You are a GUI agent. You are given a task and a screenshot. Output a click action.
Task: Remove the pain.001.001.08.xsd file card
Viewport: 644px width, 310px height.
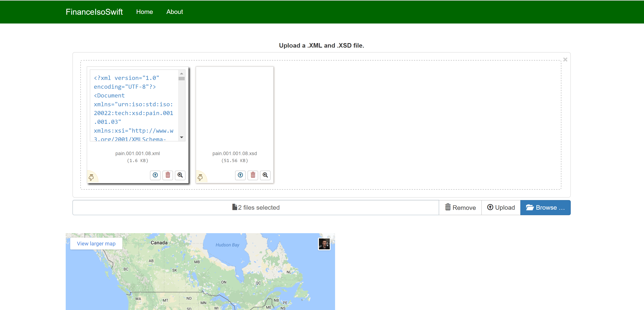253,175
